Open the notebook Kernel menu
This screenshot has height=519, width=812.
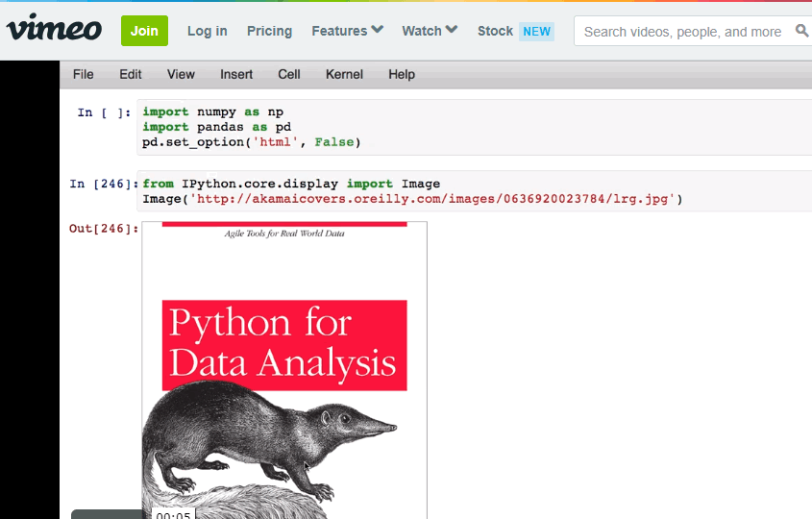pyautogui.click(x=344, y=75)
